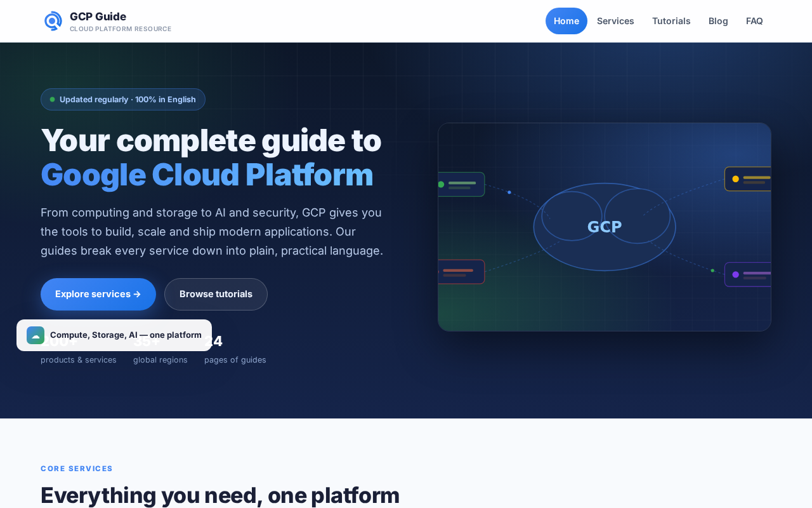Click the Everything you need heading
The width and height of the screenshot is (812, 508).
[x=220, y=495]
